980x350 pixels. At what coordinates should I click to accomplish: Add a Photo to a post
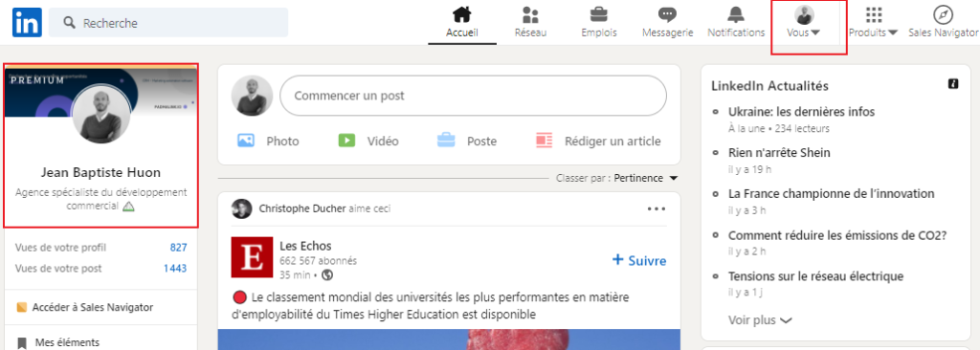[x=269, y=141]
